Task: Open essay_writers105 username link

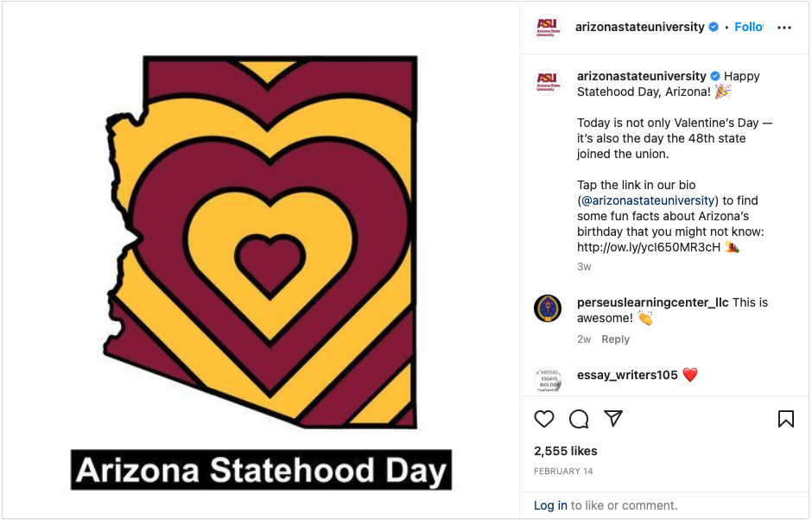Action: [626, 375]
